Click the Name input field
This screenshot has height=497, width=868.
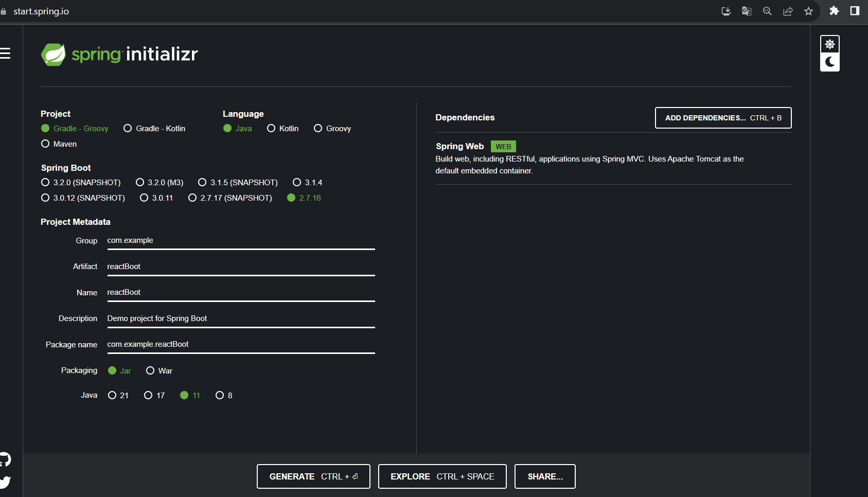[x=241, y=293]
